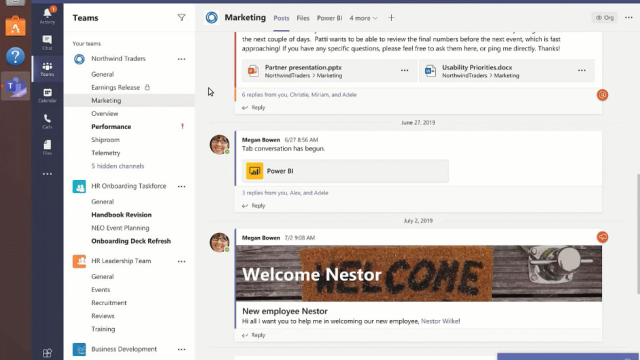Open the Nestor Wilke mention link
Image resolution: width=640 pixels, height=360 pixels.
(440, 321)
